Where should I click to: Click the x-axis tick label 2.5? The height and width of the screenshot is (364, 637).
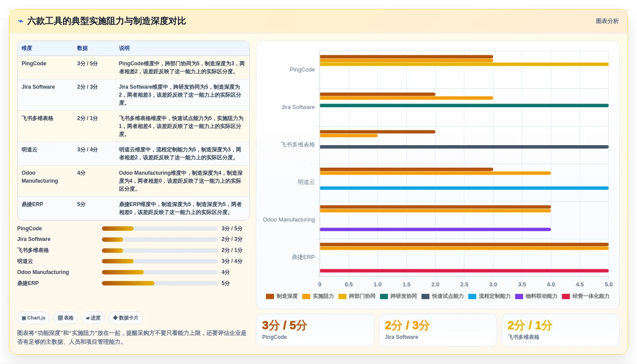point(464,285)
